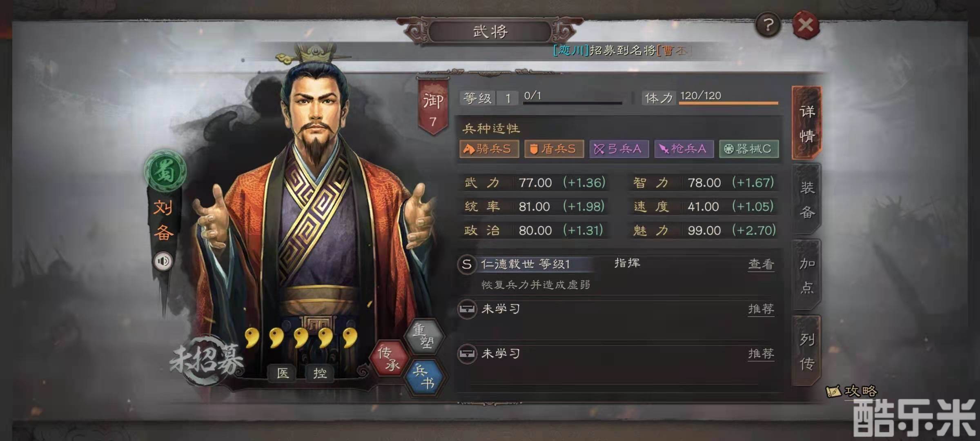Click 查看 for 仁德载世 skill
Image resolution: width=980 pixels, height=441 pixels.
[x=761, y=264]
